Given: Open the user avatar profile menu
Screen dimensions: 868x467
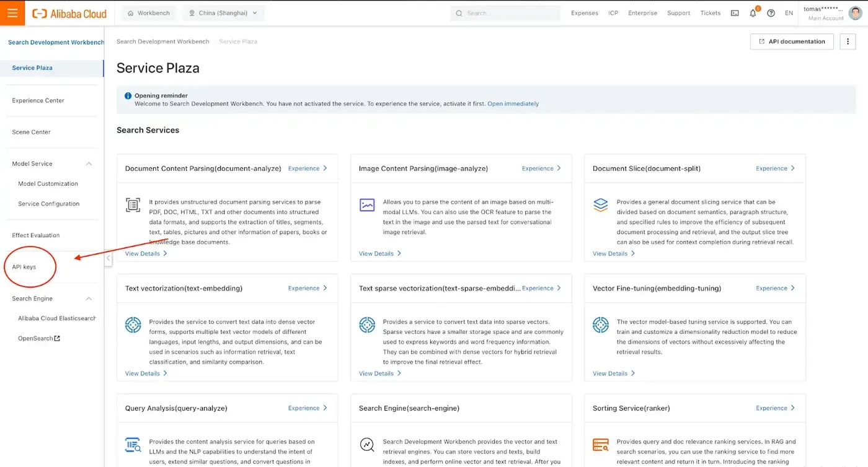Looking at the screenshot, I should pyautogui.click(x=855, y=13).
